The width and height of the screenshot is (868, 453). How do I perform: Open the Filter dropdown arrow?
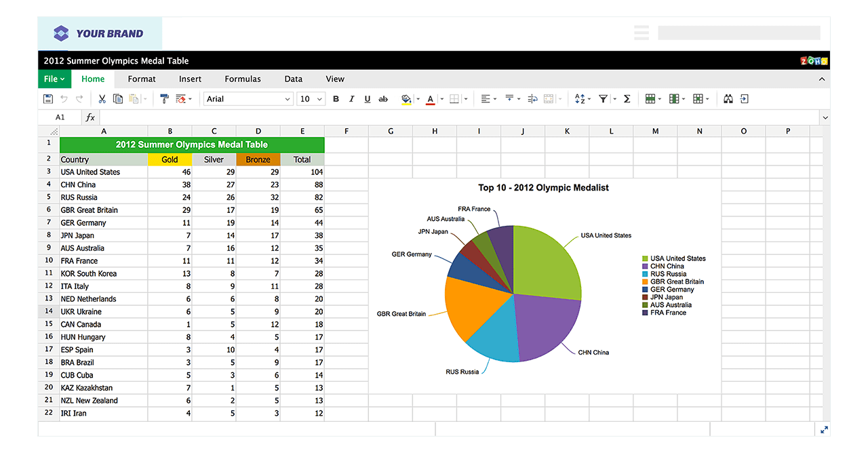coord(614,99)
